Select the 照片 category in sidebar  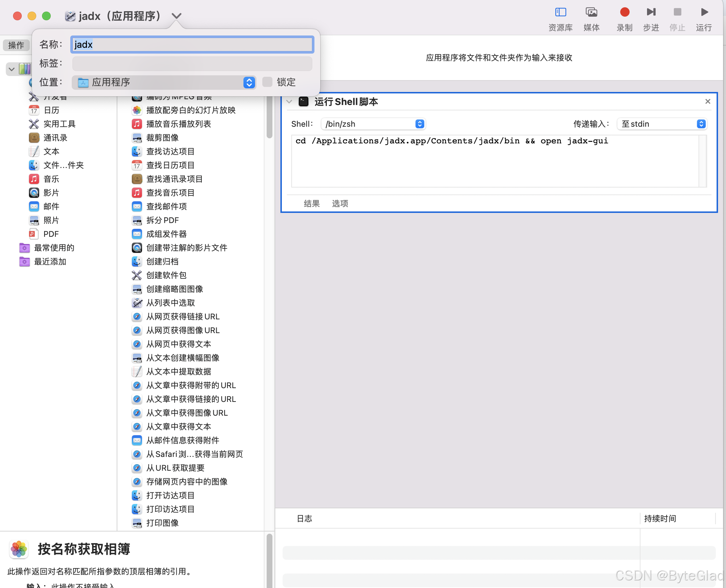pos(51,220)
